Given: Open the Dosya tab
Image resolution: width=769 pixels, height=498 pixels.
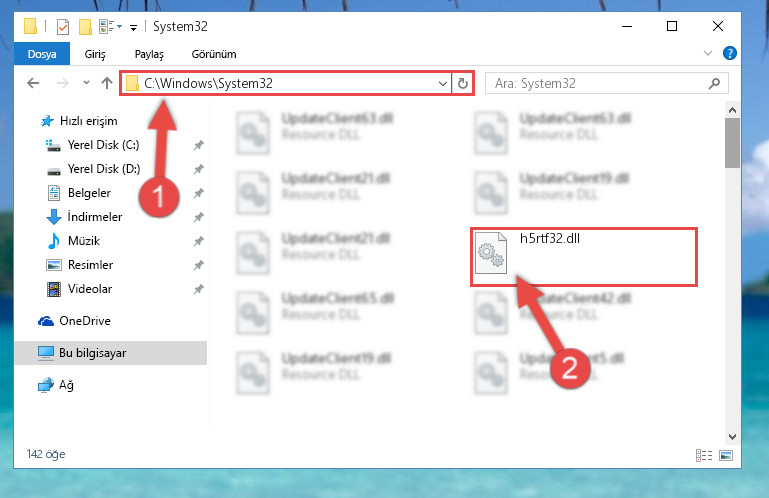Looking at the screenshot, I should pyautogui.click(x=42, y=54).
